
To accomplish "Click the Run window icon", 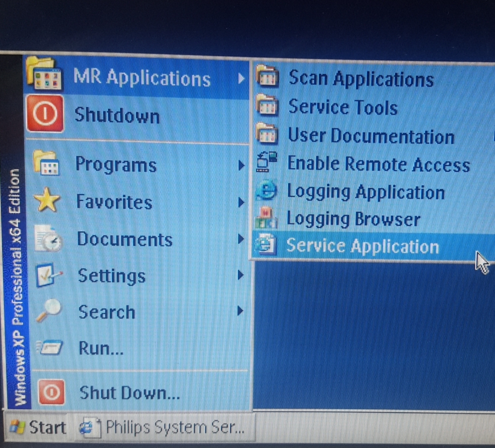I will point(49,347).
